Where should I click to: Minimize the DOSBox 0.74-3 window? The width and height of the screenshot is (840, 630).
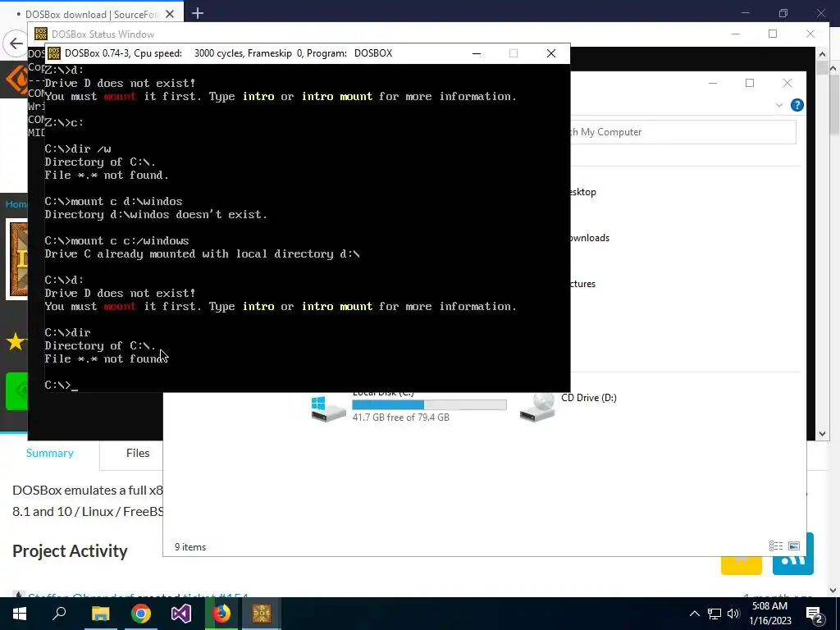pyautogui.click(x=477, y=53)
